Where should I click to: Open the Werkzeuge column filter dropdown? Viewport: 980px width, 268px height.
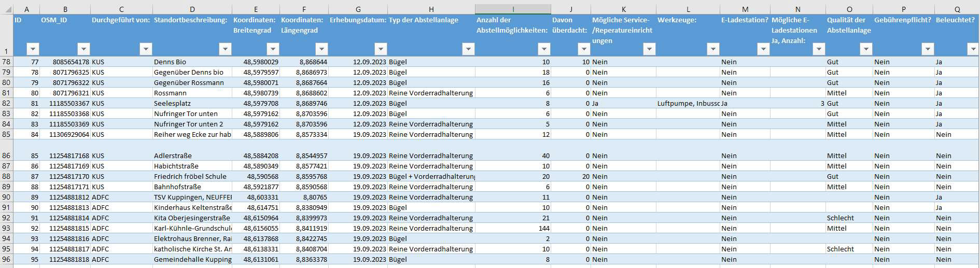pyautogui.click(x=713, y=49)
